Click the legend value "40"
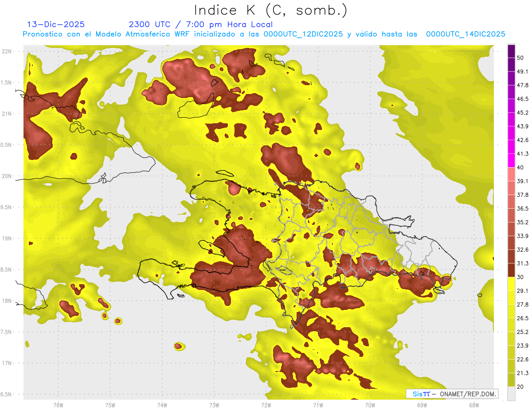The width and height of the screenshot is (532, 411). coord(521,167)
